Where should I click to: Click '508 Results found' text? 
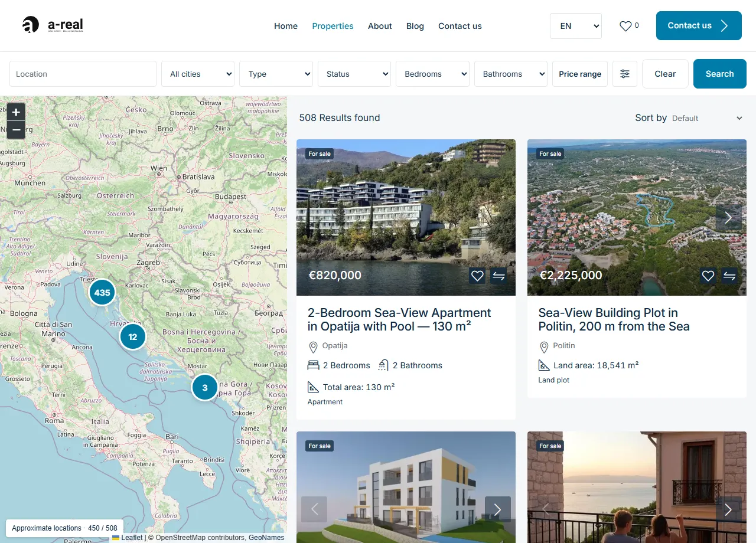[x=340, y=117]
